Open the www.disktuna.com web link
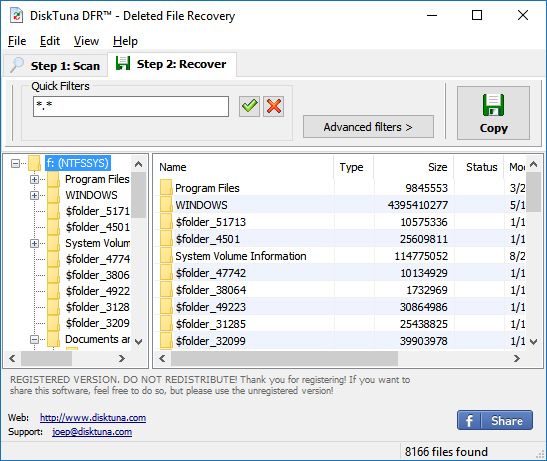 coord(93,417)
